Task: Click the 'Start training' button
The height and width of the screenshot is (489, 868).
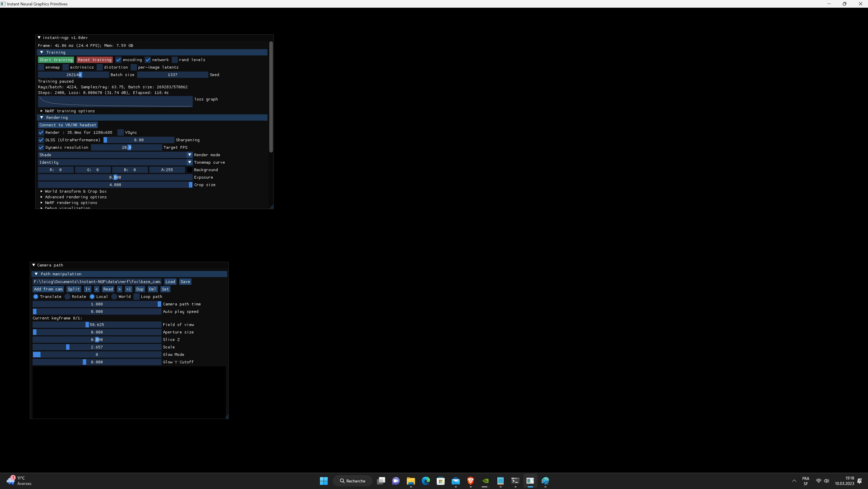Action: [56, 60]
